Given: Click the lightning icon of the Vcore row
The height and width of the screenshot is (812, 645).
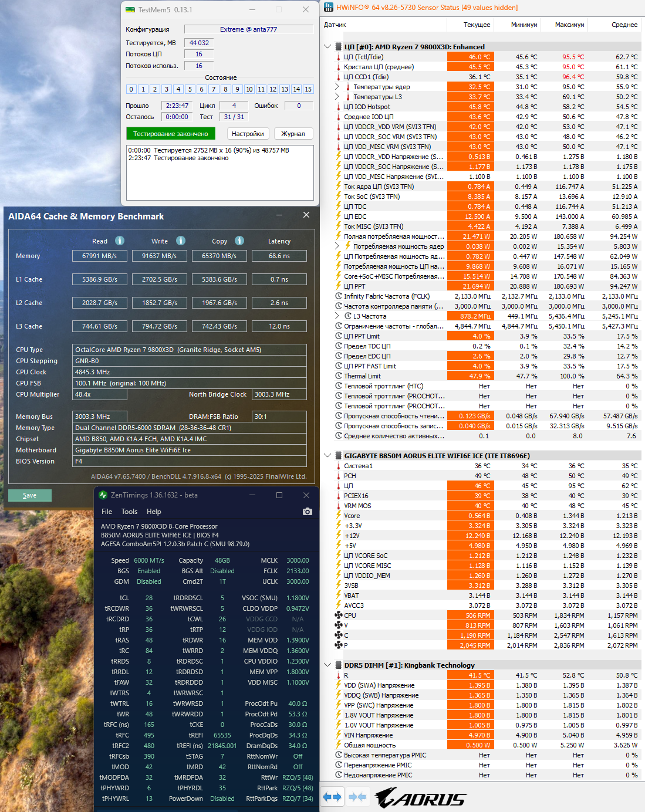Looking at the screenshot, I should 339,516.
